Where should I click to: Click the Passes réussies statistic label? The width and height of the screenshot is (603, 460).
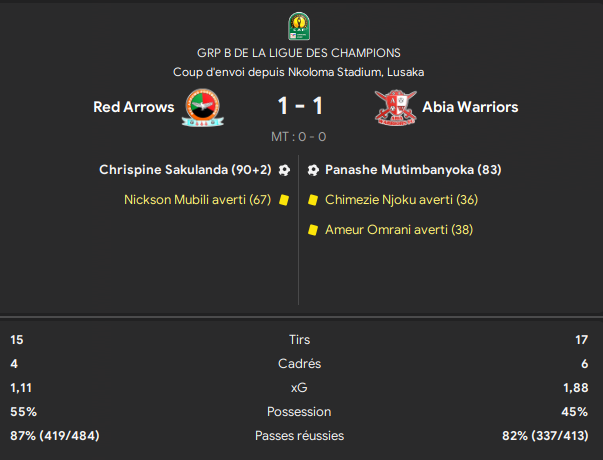coord(299,435)
